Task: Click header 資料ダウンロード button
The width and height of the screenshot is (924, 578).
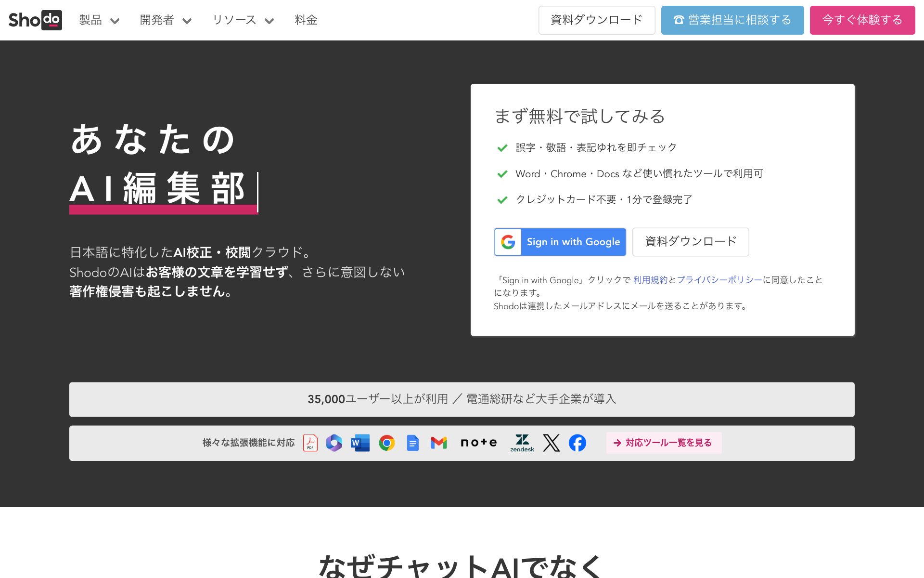Action: pyautogui.click(x=597, y=20)
